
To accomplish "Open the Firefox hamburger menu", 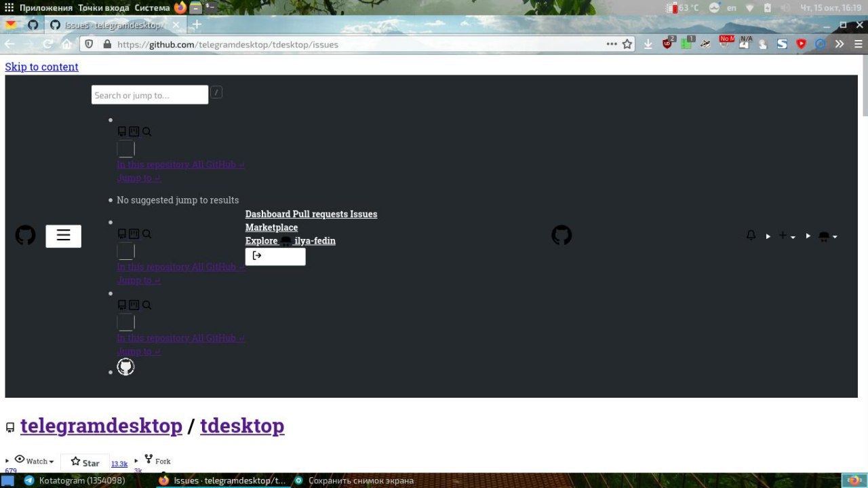I will click(x=858, y=44).
